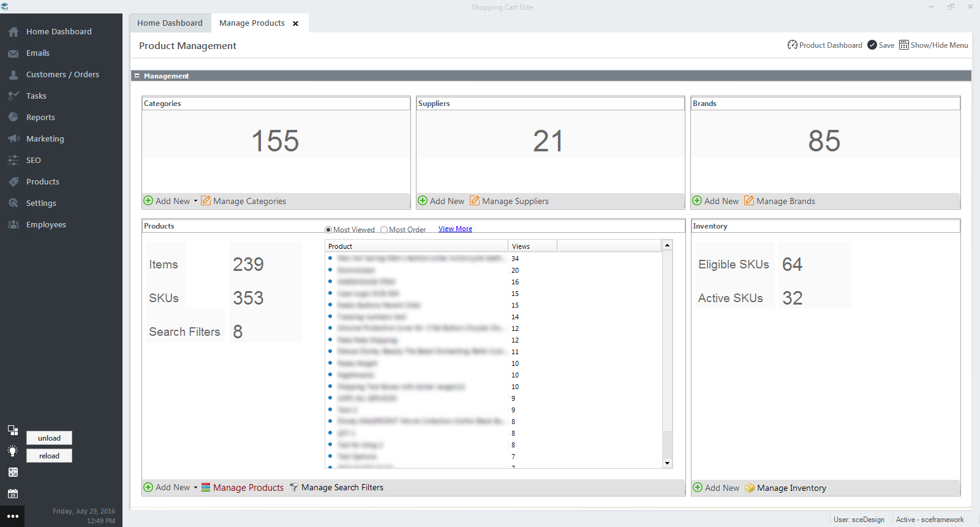Viewport: 980px width, 527px height.
Task: Close the Manage Products tab
Action: (x=295, y=23)
